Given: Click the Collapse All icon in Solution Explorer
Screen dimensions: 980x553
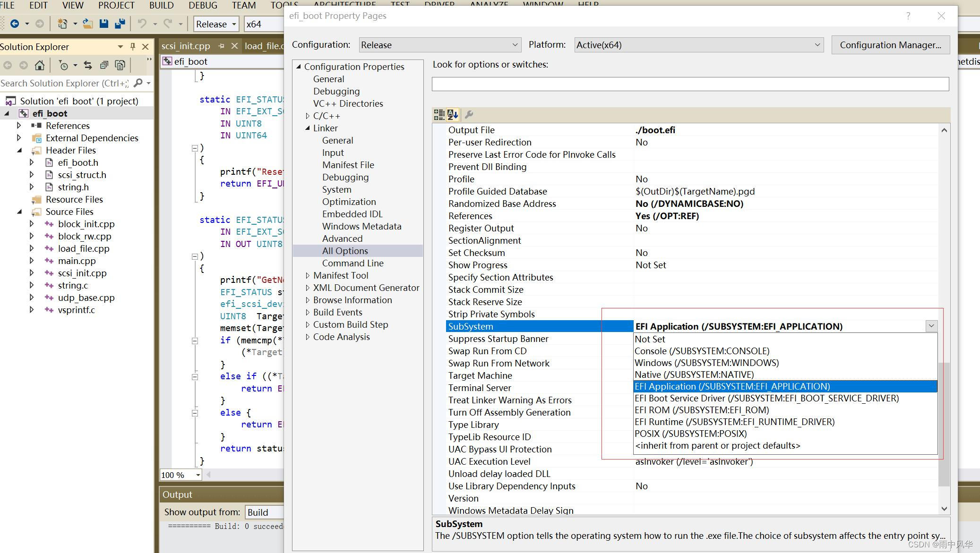Looking at the screenshot, I should coord(104,65).
